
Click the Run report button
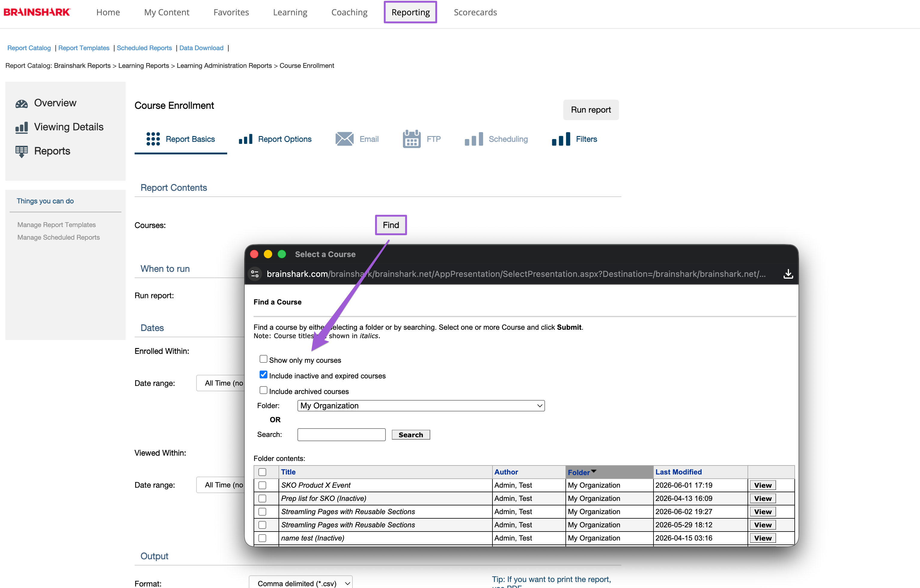[591, 110]
